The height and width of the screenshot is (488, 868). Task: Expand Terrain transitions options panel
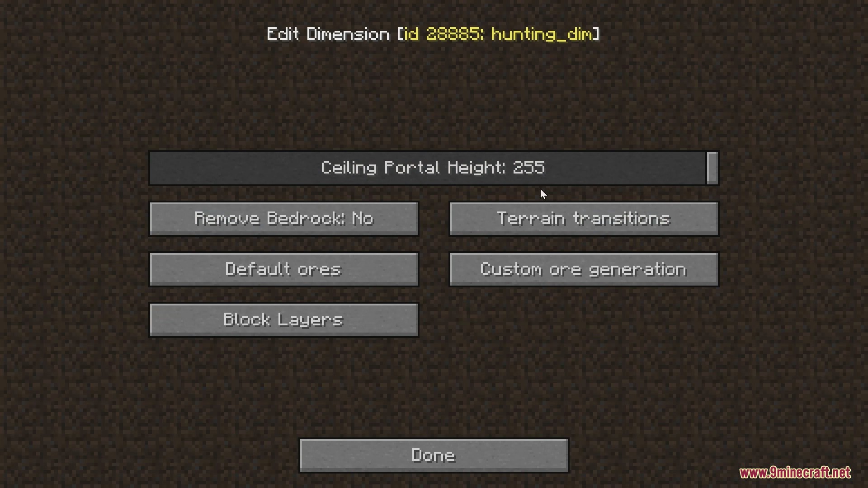[x=584, y=218]
